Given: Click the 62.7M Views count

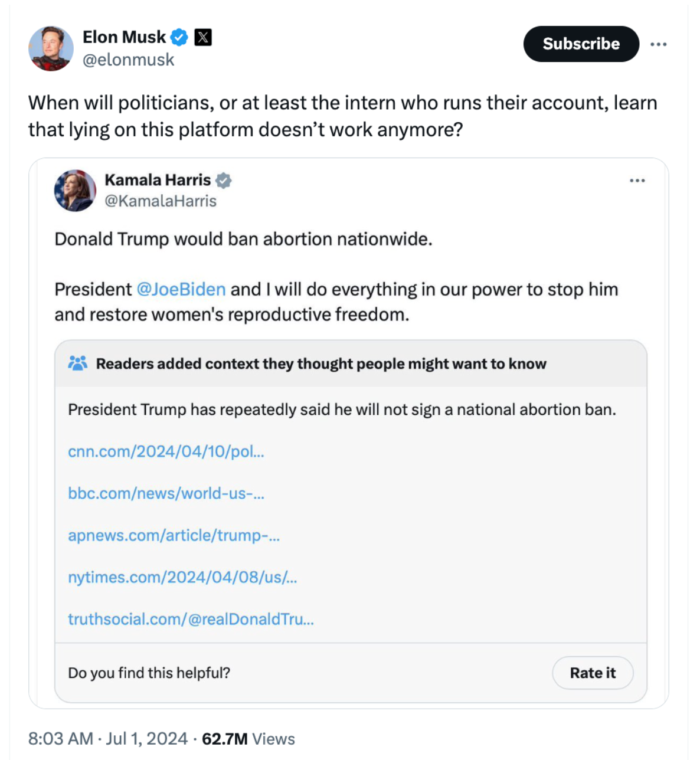Looking at the screenshot, I should tap(248, 739).
